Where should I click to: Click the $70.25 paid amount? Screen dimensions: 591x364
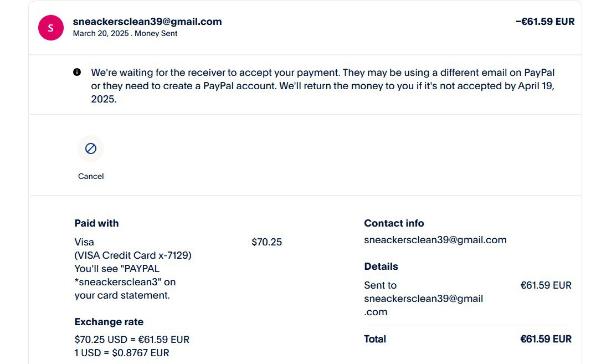click(x=266, y=242)
